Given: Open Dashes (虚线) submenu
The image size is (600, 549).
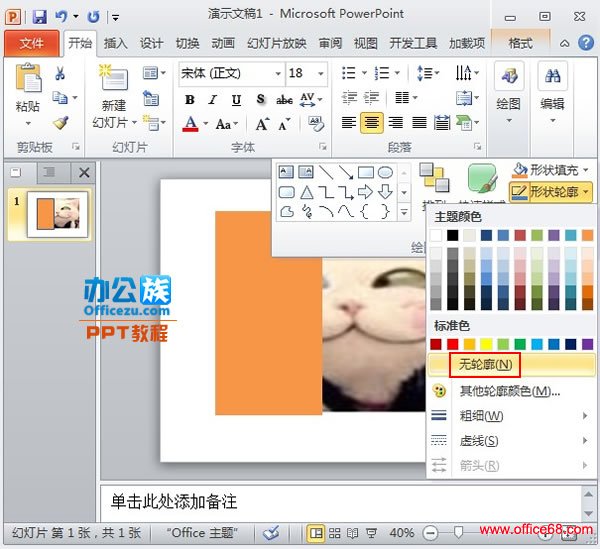Looking at the screenshot, I should pos(512,441).
